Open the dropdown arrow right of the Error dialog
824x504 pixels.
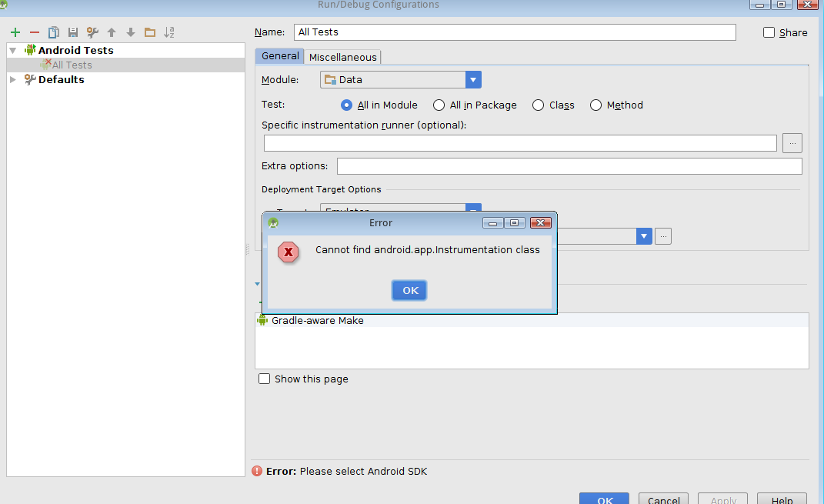644,236
